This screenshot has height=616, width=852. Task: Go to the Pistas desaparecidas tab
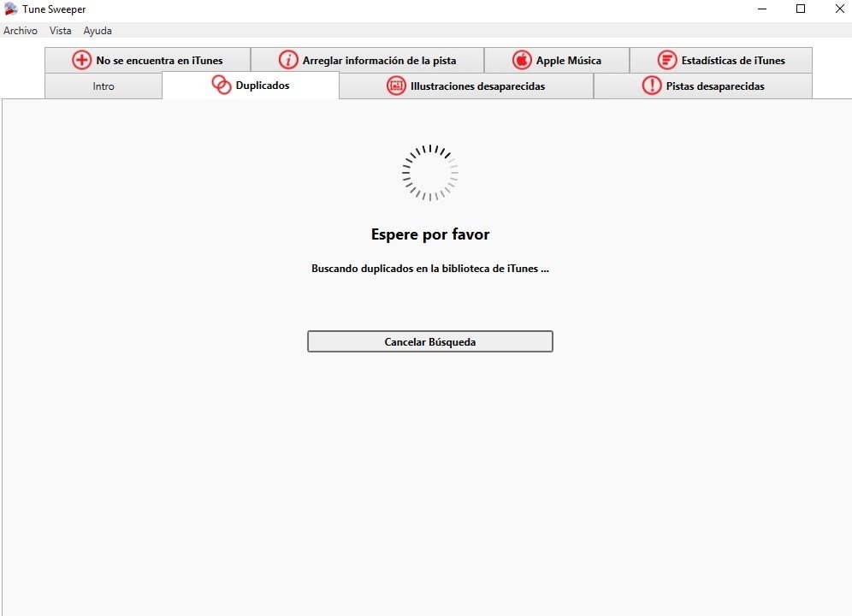703,86
